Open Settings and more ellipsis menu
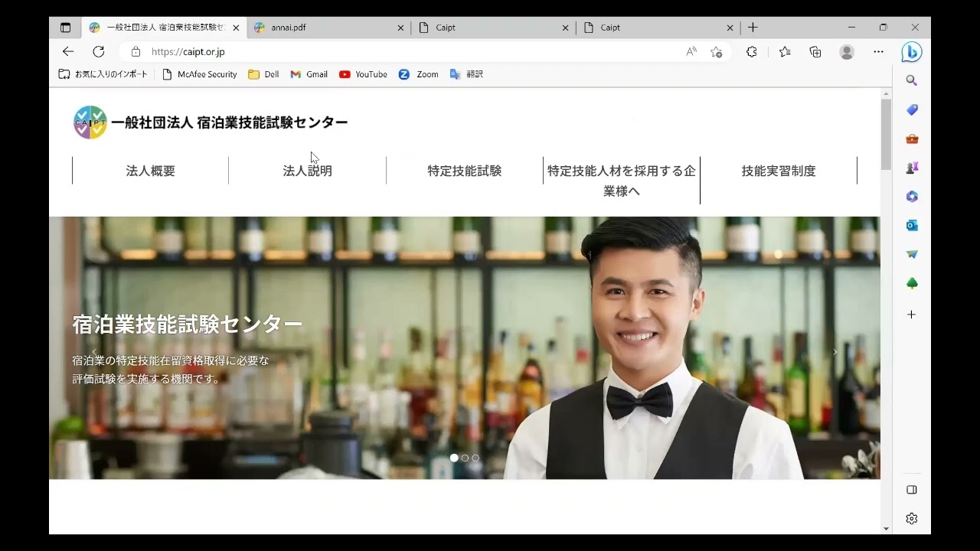Viewport: 980px width, 551px height. click(878, 51)
